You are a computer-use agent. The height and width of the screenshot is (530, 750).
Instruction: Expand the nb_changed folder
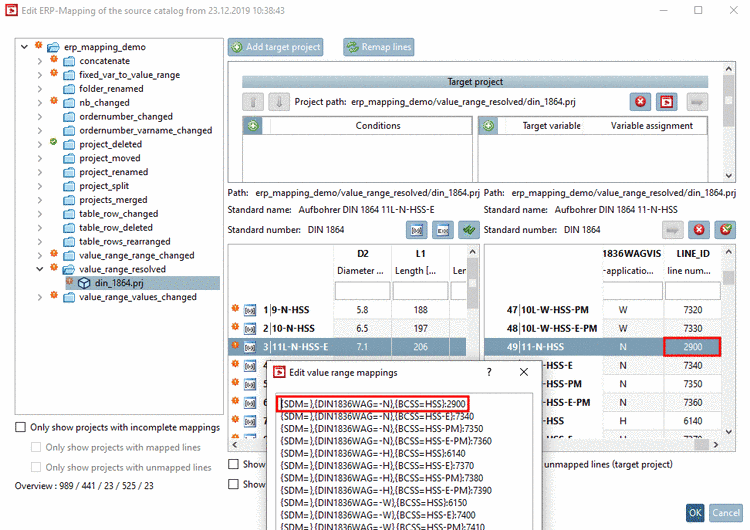click(40, 102)
